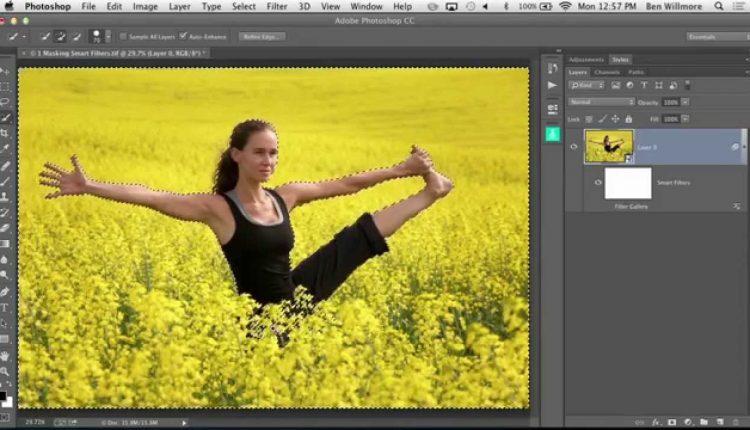Viewport: 750px width, 430px height.
Task: Open Fill slider dropdown arrow
Action: pyautogui.click(x=685, y=119)
